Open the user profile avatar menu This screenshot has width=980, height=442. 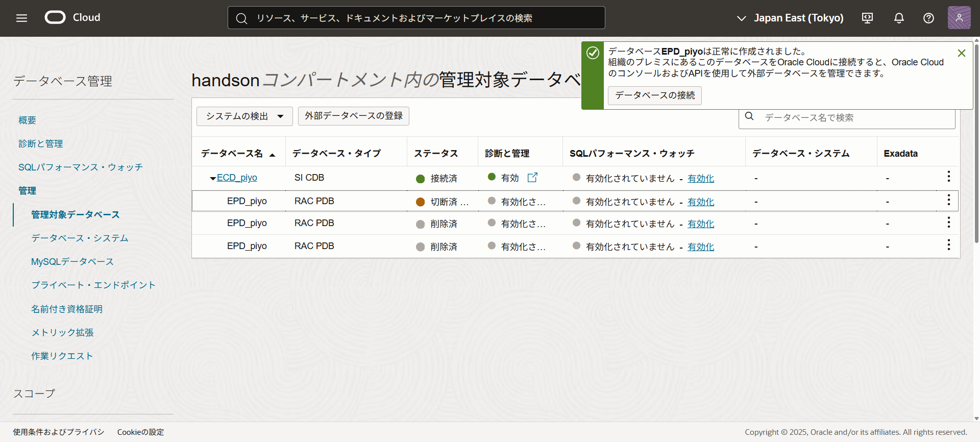959,18
